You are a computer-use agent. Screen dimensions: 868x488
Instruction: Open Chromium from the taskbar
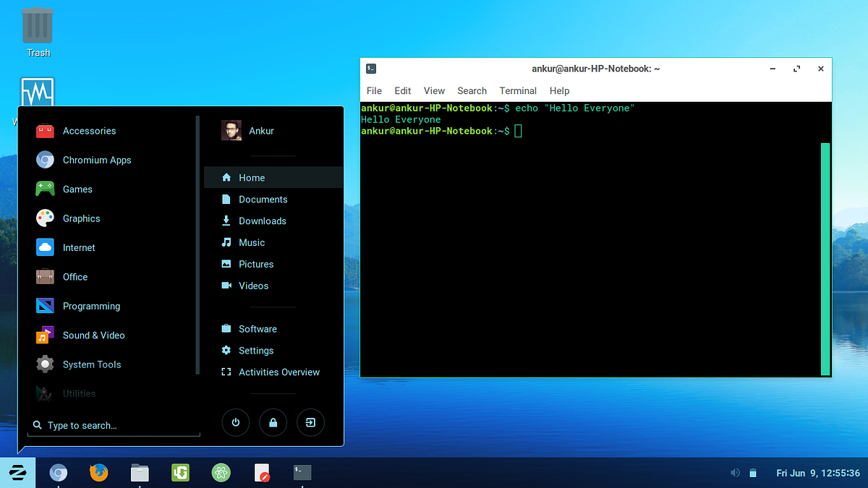59,473
